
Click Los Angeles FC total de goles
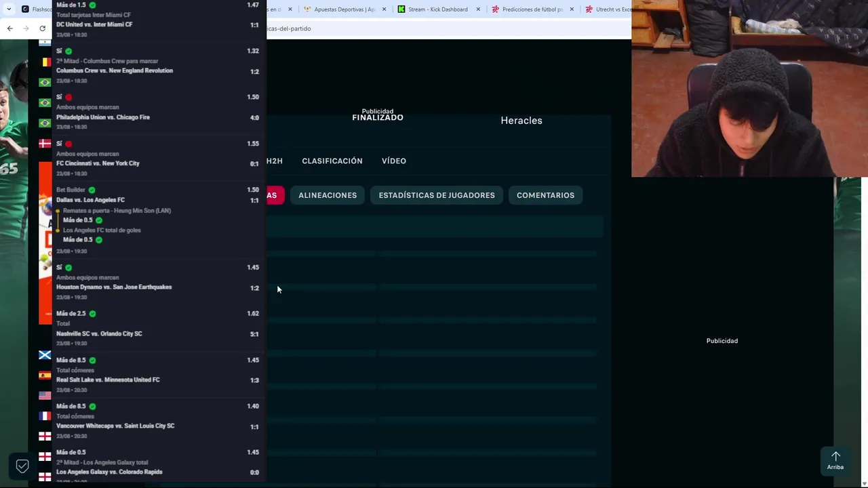[102, 230]
